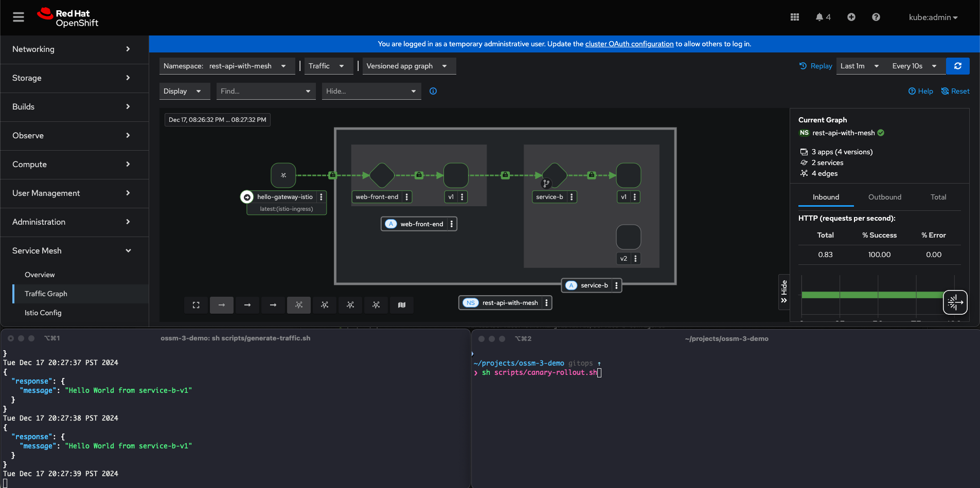
Task: Open the cluster OAuth configuration link
Action: 629,44
